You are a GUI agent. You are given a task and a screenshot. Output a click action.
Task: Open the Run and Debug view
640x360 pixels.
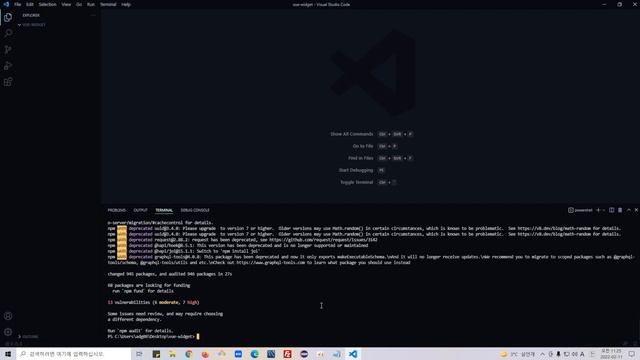click(8, 66)
